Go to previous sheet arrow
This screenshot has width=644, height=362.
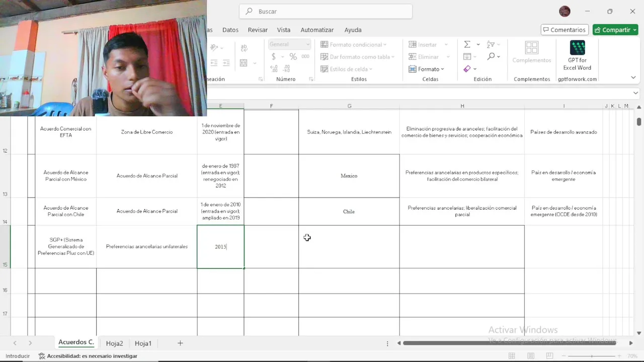pyautogui.click(x=15, y=343)
